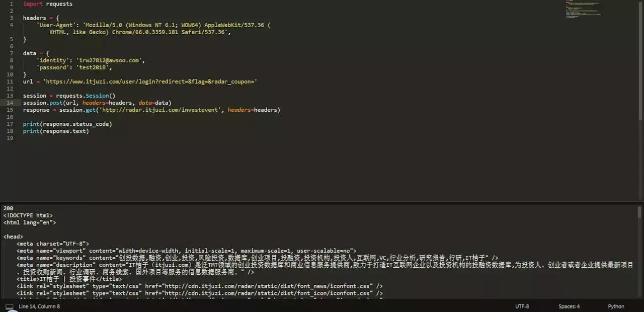644x312 pixels.
Task: Place cursor on the import requests statement
Action: tap(48, 4)
